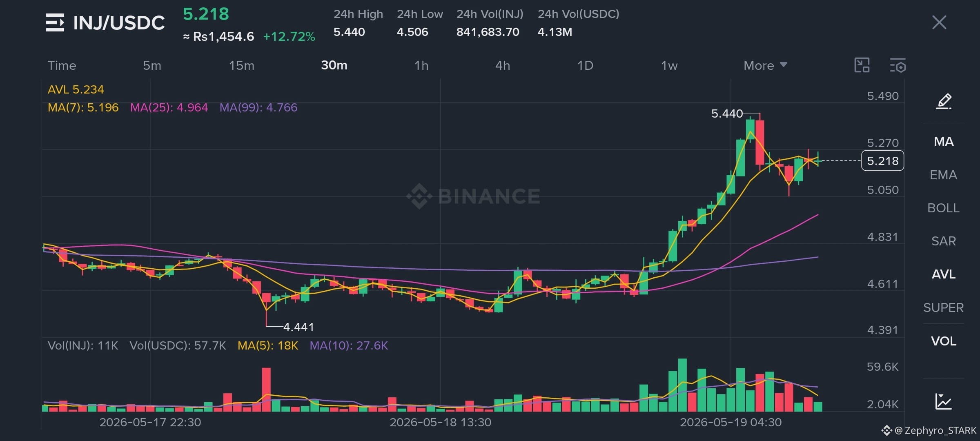Switch to the 1D interval

585,65
